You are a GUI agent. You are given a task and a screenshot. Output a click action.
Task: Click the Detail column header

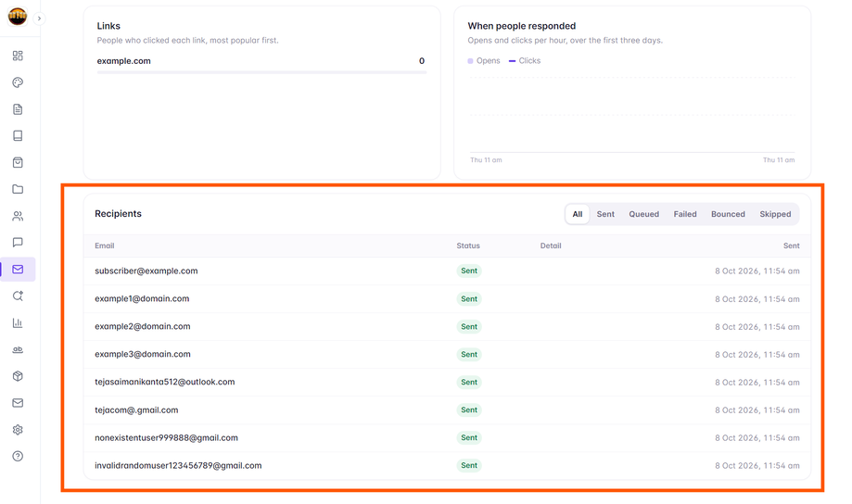click(x=551, y=246)
